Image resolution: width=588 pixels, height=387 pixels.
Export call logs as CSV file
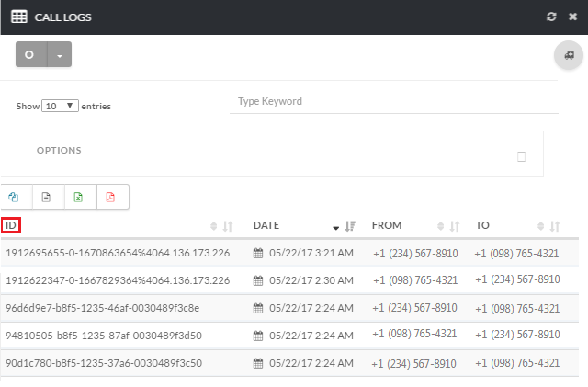pos(46,197)
